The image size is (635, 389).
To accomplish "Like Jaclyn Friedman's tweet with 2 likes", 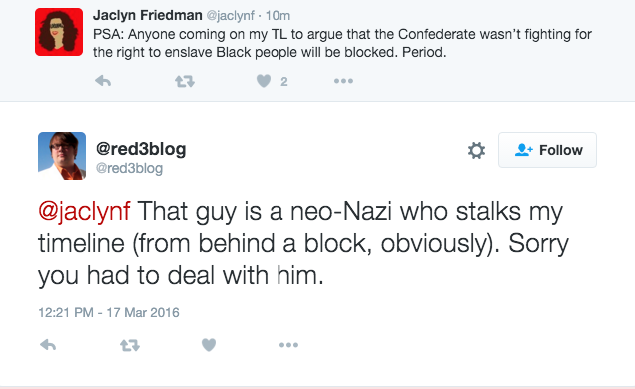I will [264, 81].
